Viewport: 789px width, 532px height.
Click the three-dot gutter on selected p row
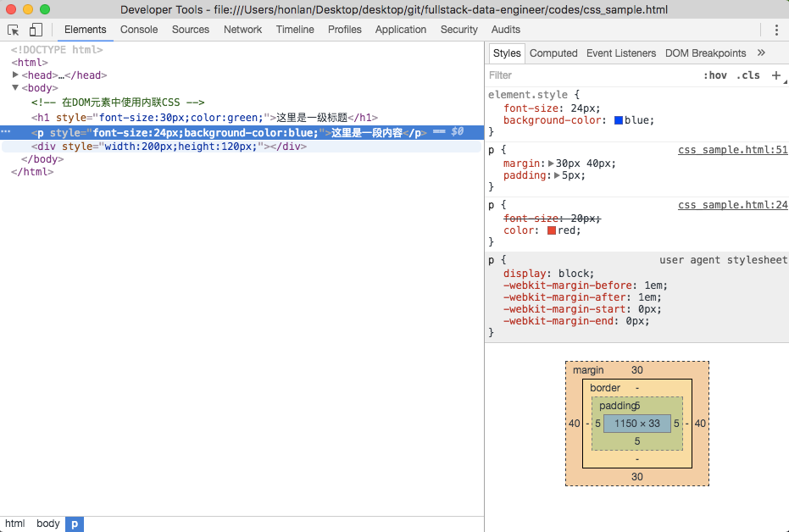click(6, 132)
